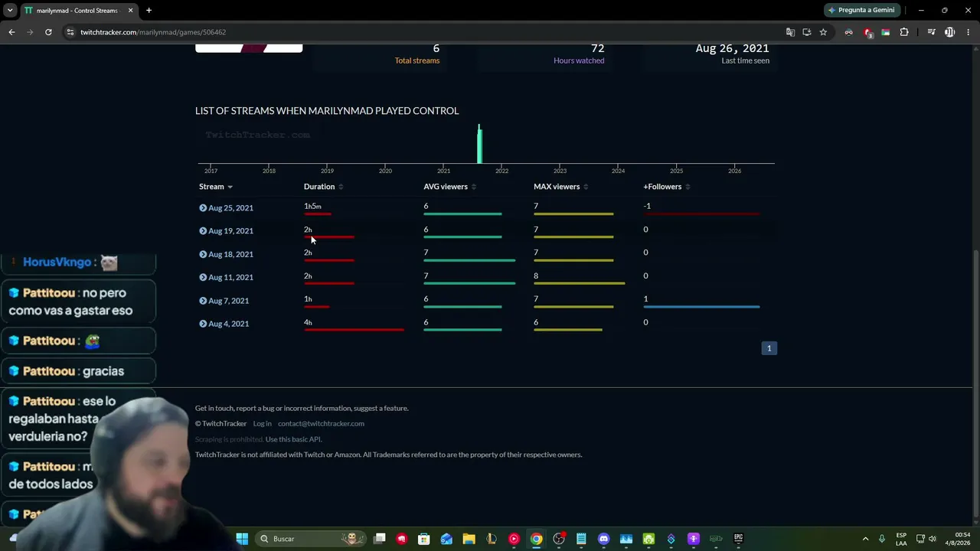Open Microsoft Store from the taskbar
980x551 pixels.
[424, 539]
